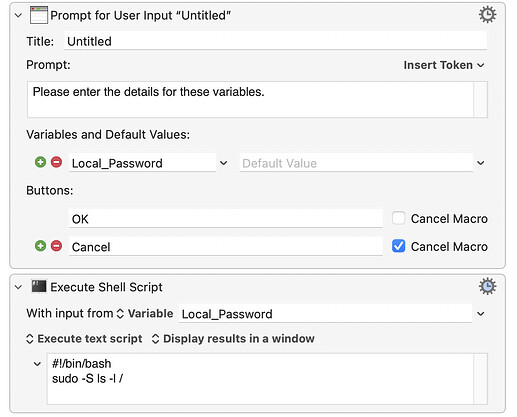Click the Prompt for User Input window icon
Screen dimensions: 517x417
coord(39,15)
